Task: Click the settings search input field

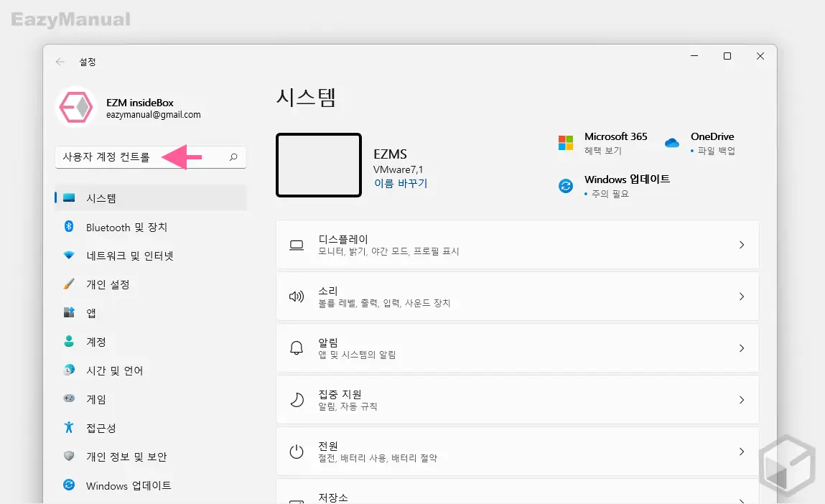Action: coord(140,157)
